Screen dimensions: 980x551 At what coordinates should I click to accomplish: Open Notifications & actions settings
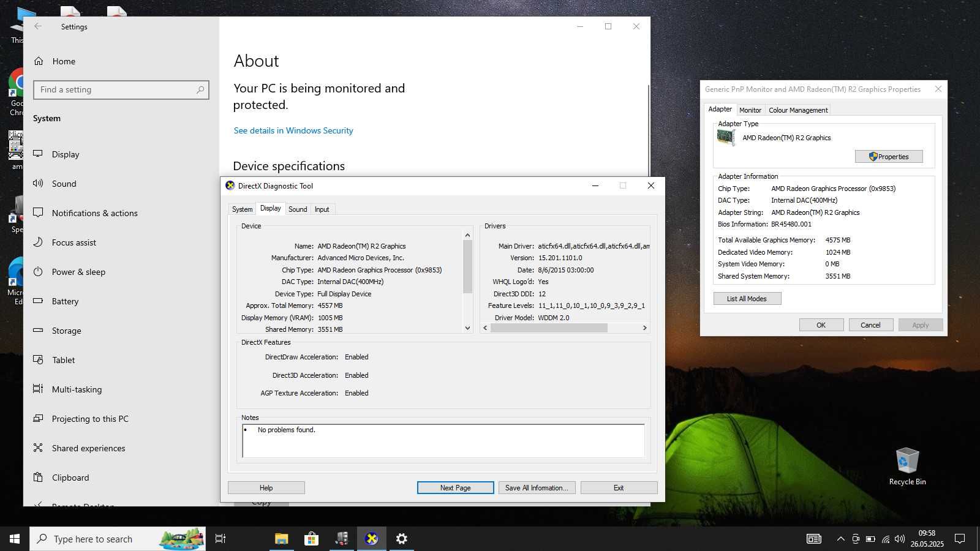[95, 213]
